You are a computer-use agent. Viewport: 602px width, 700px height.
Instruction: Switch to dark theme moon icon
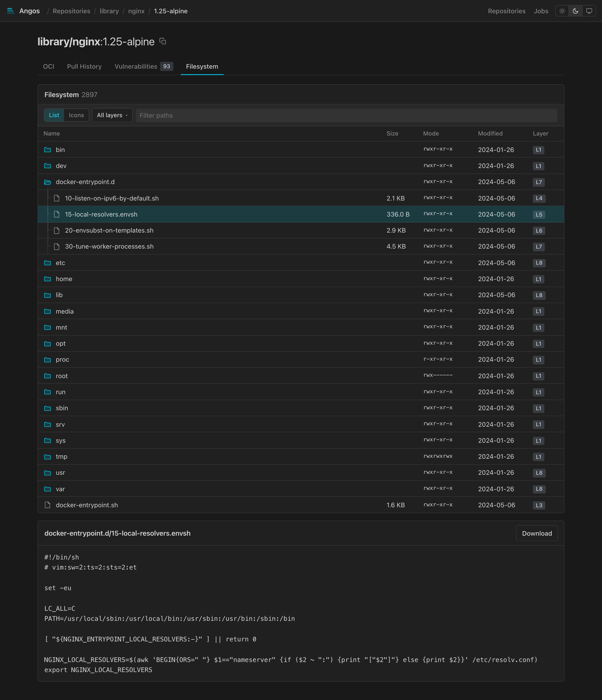click(575, 11)
